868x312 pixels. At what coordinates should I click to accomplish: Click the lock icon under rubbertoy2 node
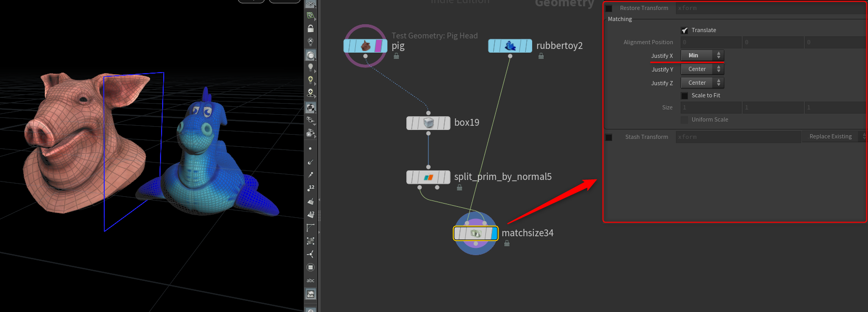(541, 56)
